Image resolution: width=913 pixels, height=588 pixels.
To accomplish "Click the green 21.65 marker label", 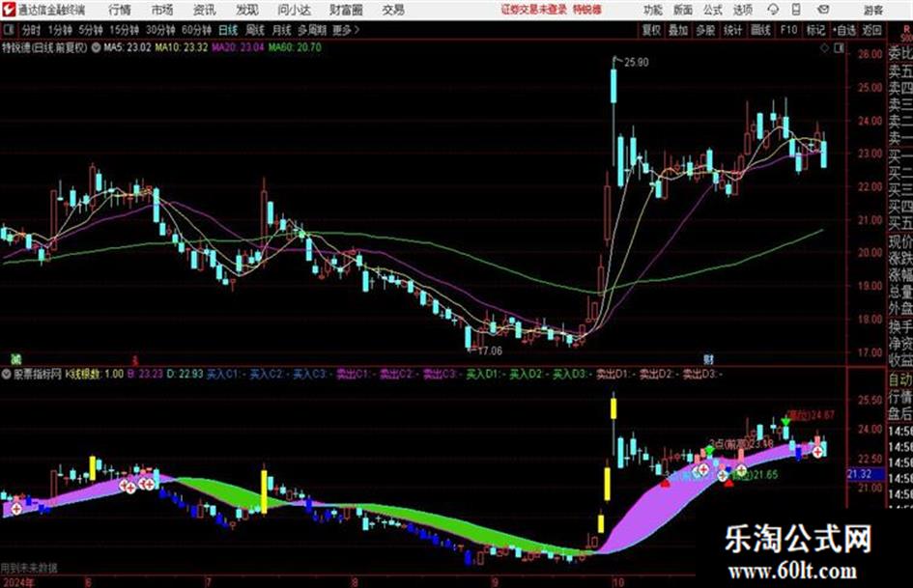I will 765,475.
